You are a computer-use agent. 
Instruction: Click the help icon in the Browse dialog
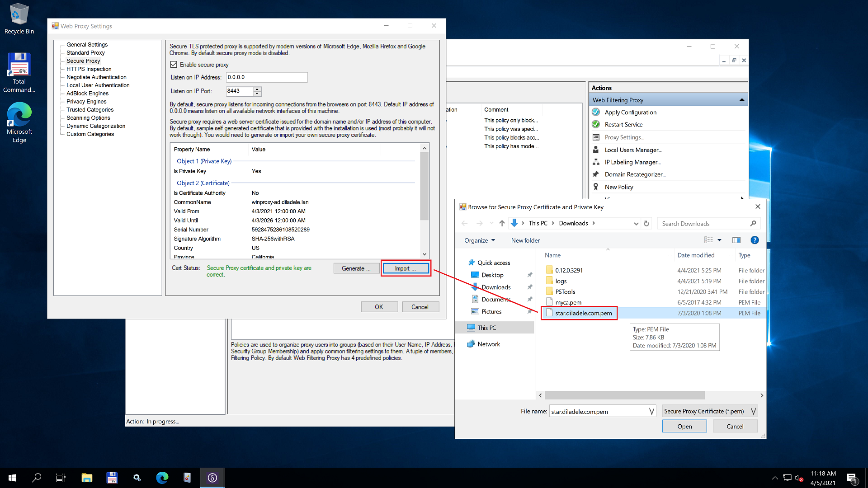[755, 240]
